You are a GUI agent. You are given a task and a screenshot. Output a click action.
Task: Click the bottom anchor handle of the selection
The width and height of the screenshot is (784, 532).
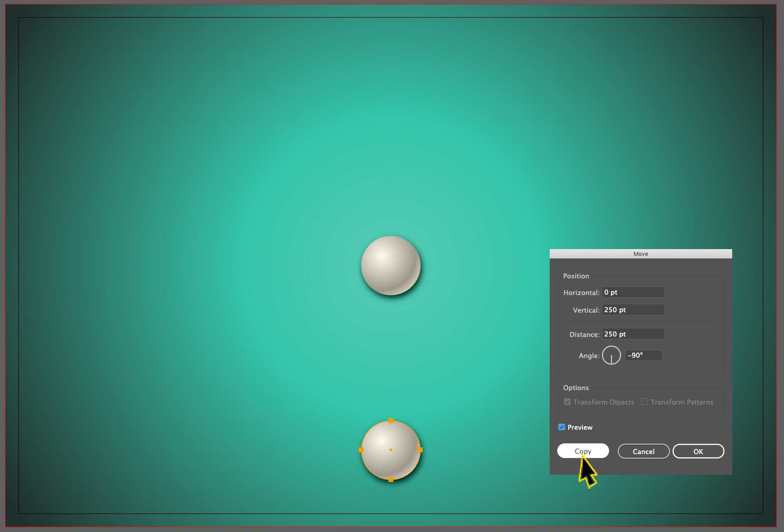390,480
